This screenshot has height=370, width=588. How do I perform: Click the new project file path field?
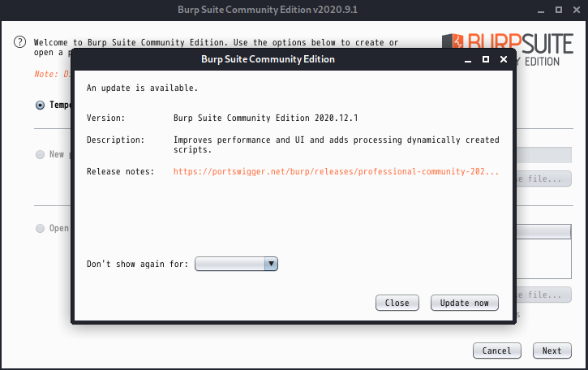point(545,154)
